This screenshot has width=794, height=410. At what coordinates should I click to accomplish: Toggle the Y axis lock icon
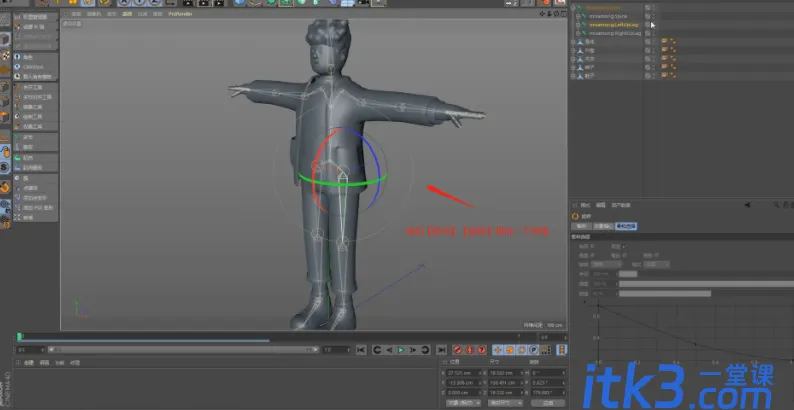tap(139, 3)
